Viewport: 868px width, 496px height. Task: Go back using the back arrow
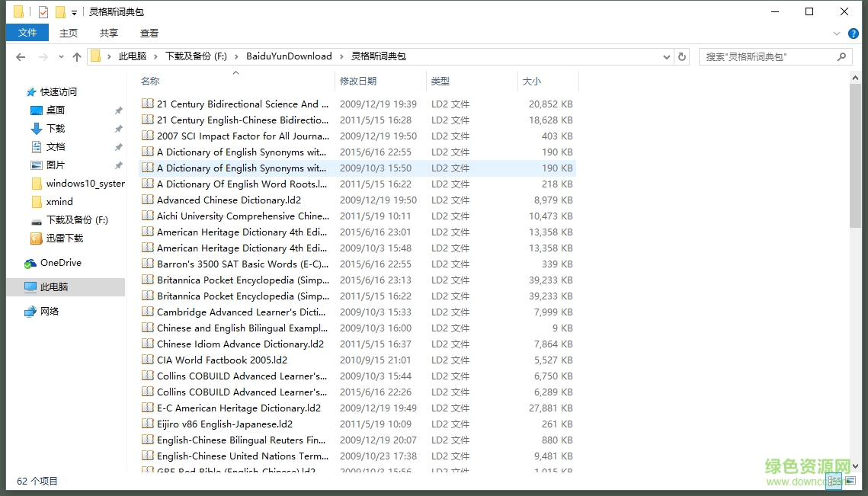coord(21,57)
